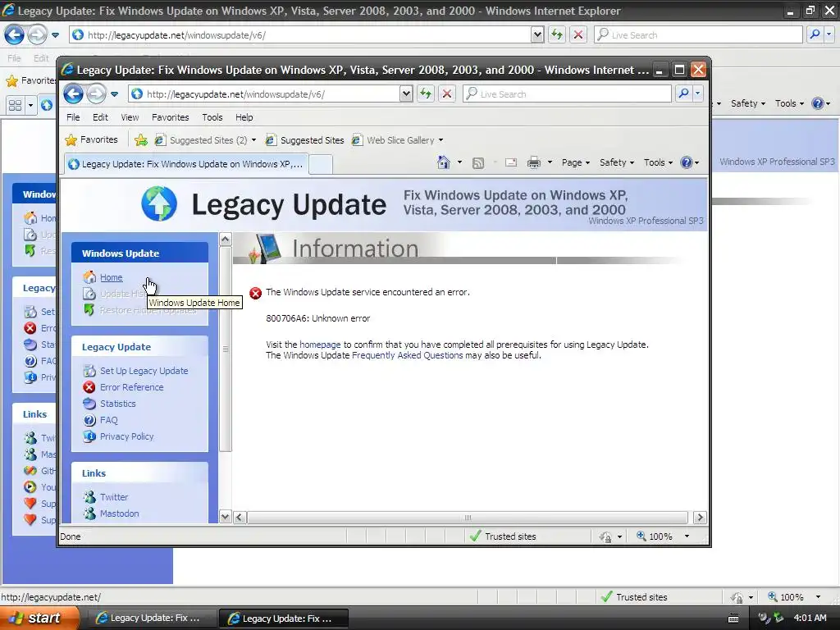
Task: Click RSS feeds icon in command bar
Action: click(478, 163)
